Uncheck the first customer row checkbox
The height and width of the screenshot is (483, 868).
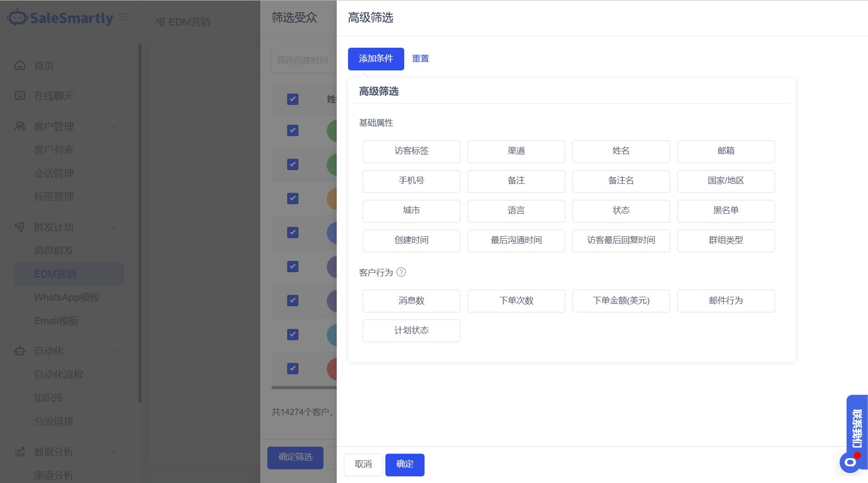click(x=293, y=130)
